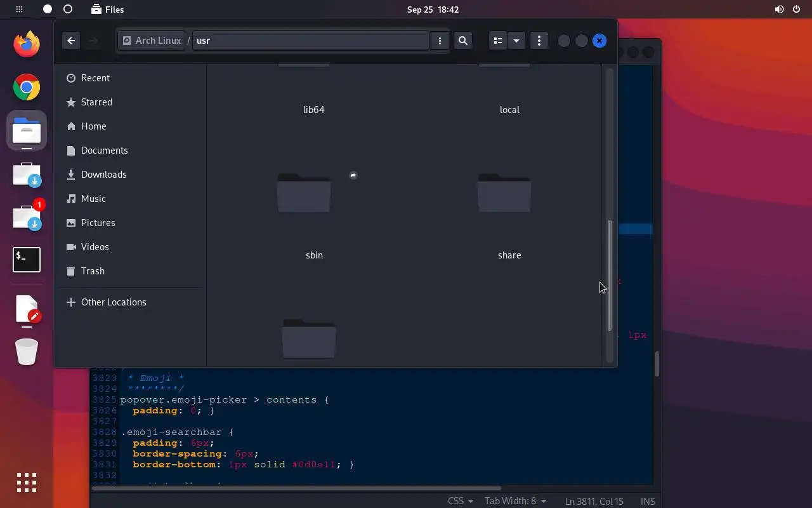Click the INS indicator in editor status bar
Viewport: 812px width, 508px height.
click(648, 502)
